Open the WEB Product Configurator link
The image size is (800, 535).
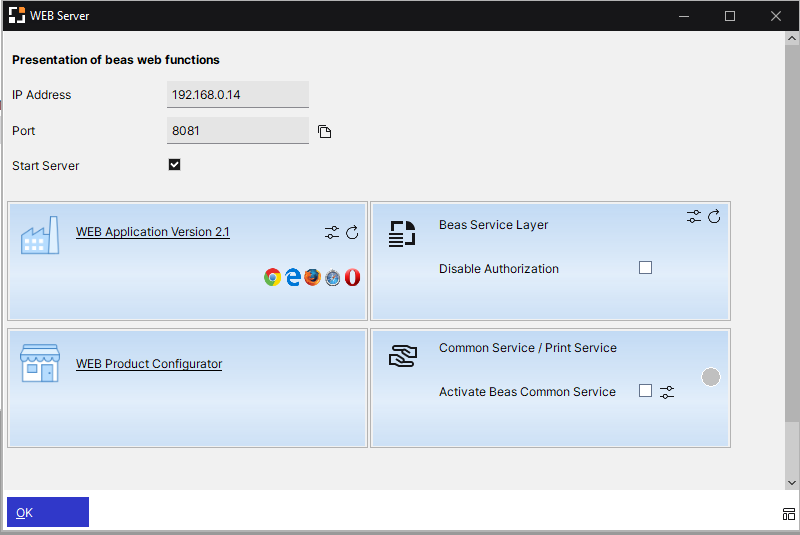tap(149, 364)
